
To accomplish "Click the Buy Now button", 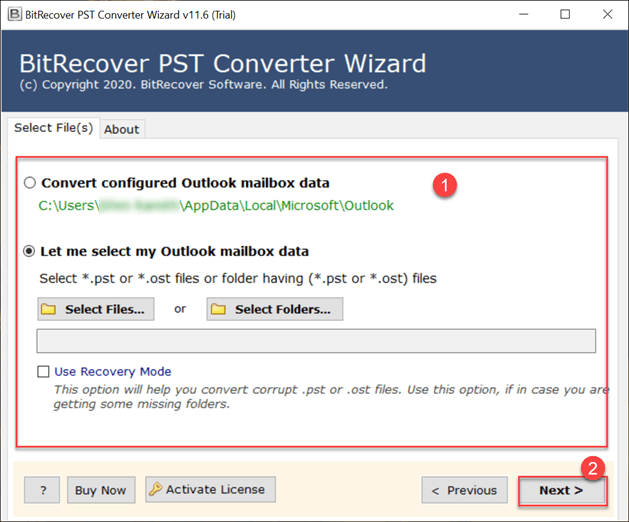I will pos(101,490).
